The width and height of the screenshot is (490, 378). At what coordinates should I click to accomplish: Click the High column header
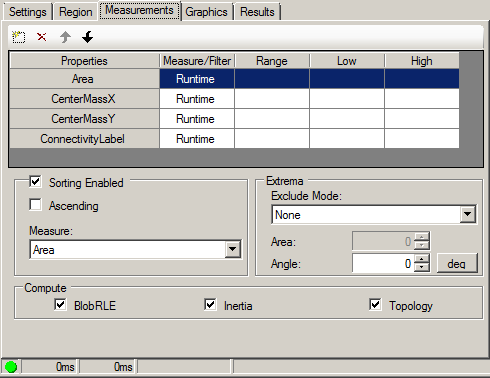422,61
